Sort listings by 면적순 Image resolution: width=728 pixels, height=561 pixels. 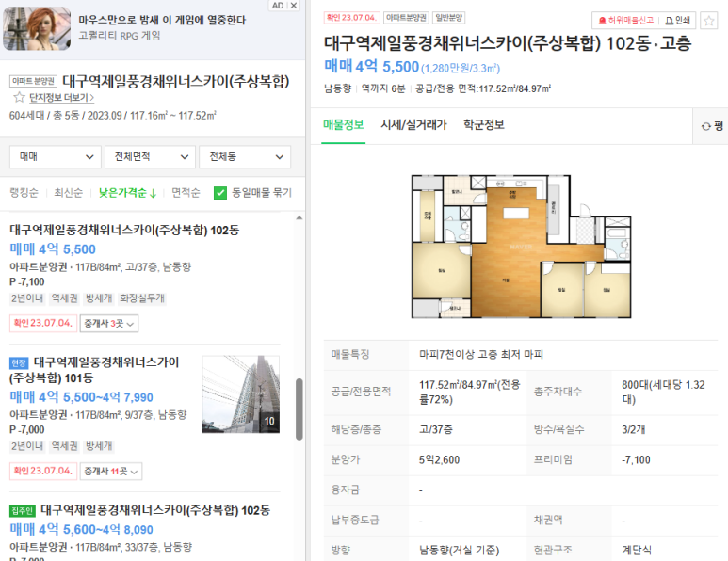[186, 193]
